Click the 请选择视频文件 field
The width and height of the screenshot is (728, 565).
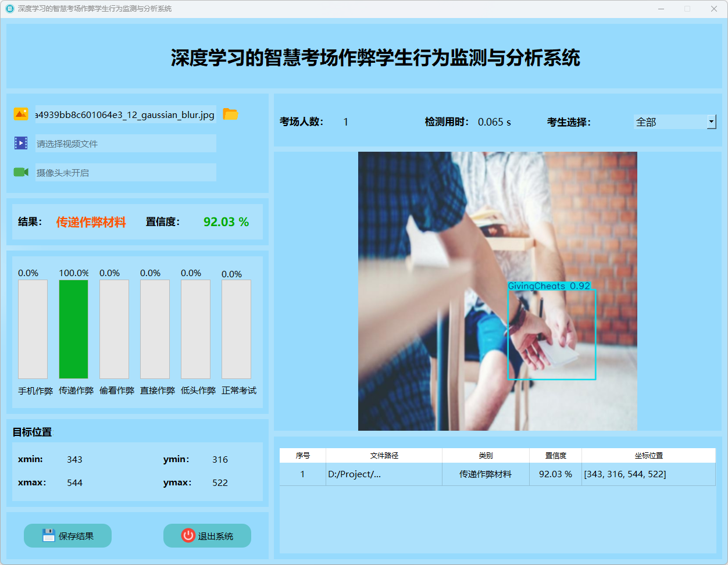pos(126,144)
